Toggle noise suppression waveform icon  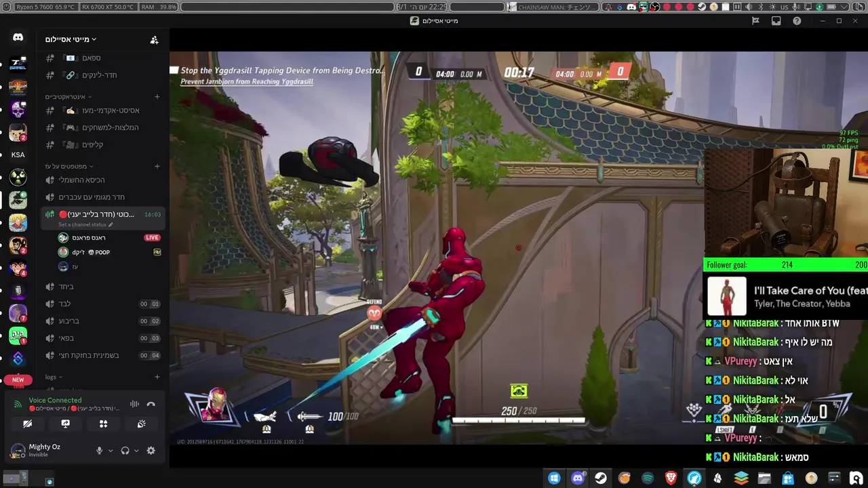[134, 404]
